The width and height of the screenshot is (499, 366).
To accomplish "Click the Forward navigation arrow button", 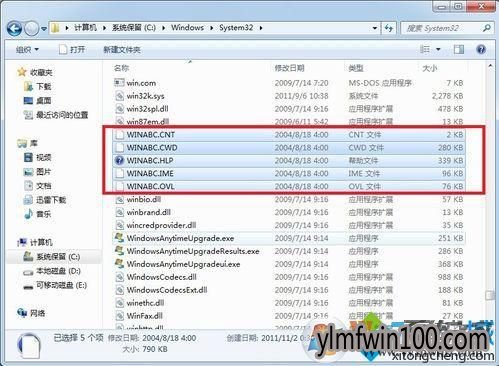I will click(32, 29).
